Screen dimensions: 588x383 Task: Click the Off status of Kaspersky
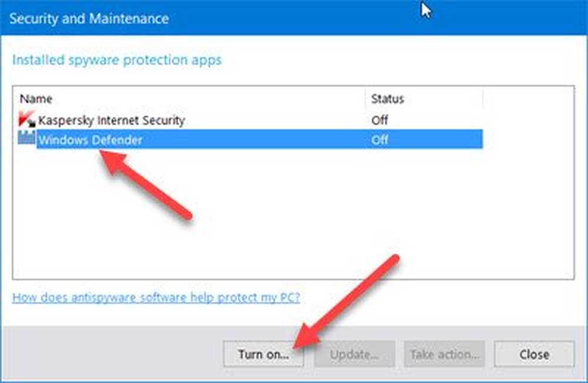click(x=380, y=120)
